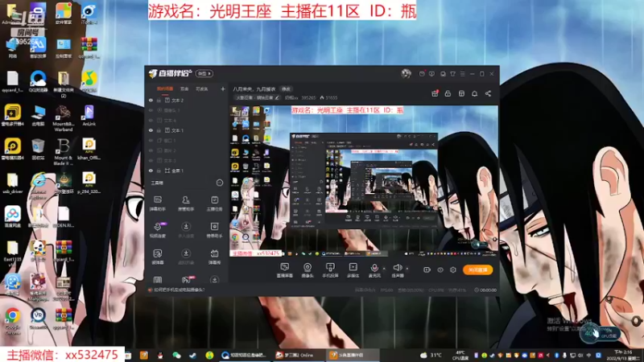Toggle preview with the eye icon near settings
Image resolution: width=644 pixels, height=362 pixels.
point(440,269)
